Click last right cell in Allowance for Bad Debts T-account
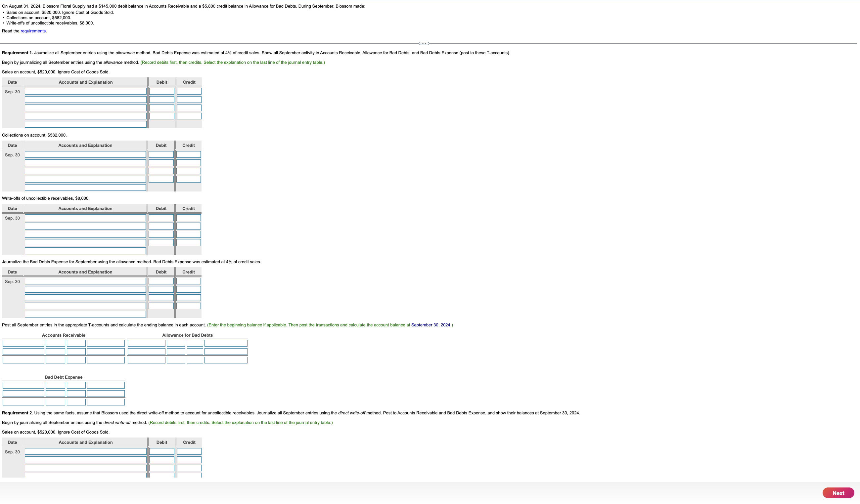This screenshot has height=504, width=860. click(x=226, y=360)
